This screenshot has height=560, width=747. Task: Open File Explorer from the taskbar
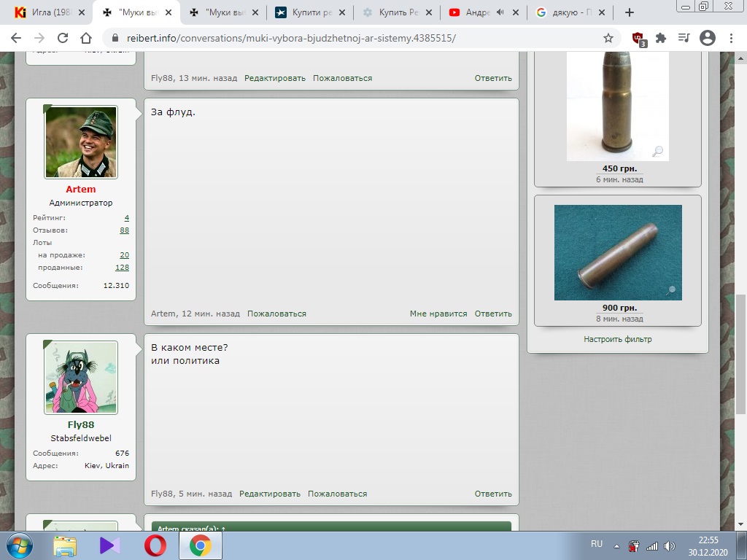[x=65, y=546]
